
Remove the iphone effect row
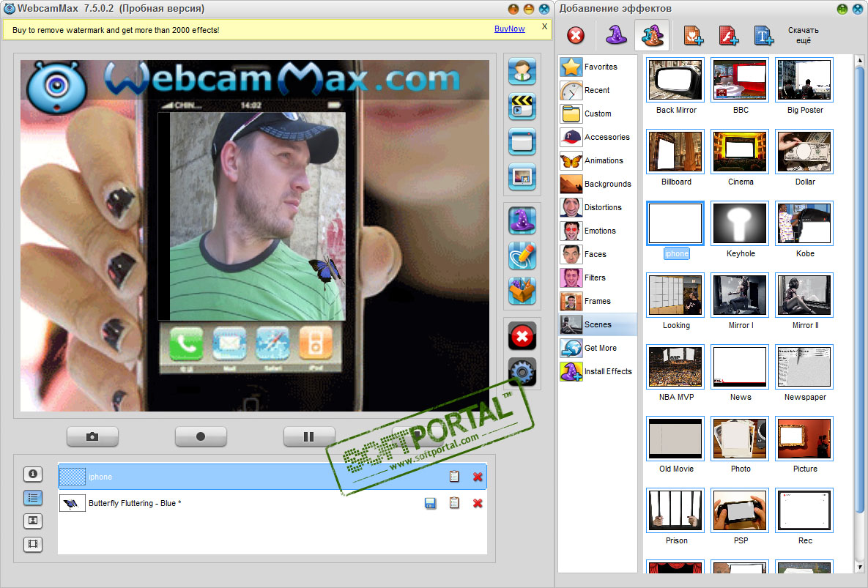click(478, 477)
